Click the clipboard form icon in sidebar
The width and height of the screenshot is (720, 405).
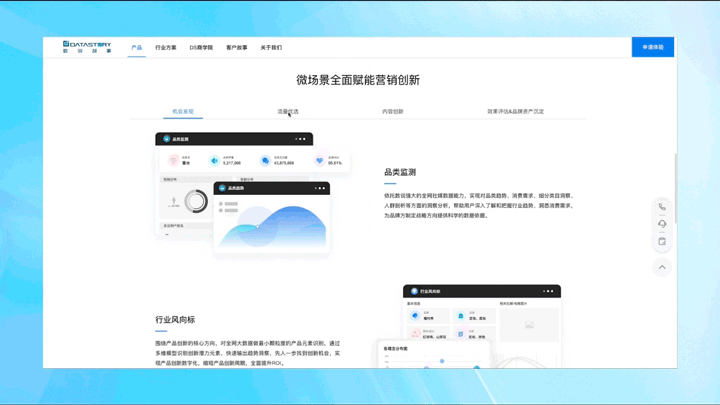click(662, 241)
